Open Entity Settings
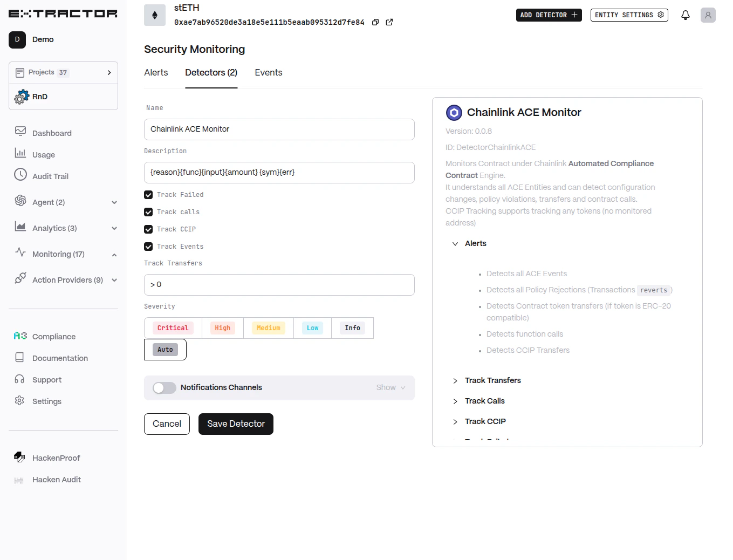733x560 pixels. point(629,15)
